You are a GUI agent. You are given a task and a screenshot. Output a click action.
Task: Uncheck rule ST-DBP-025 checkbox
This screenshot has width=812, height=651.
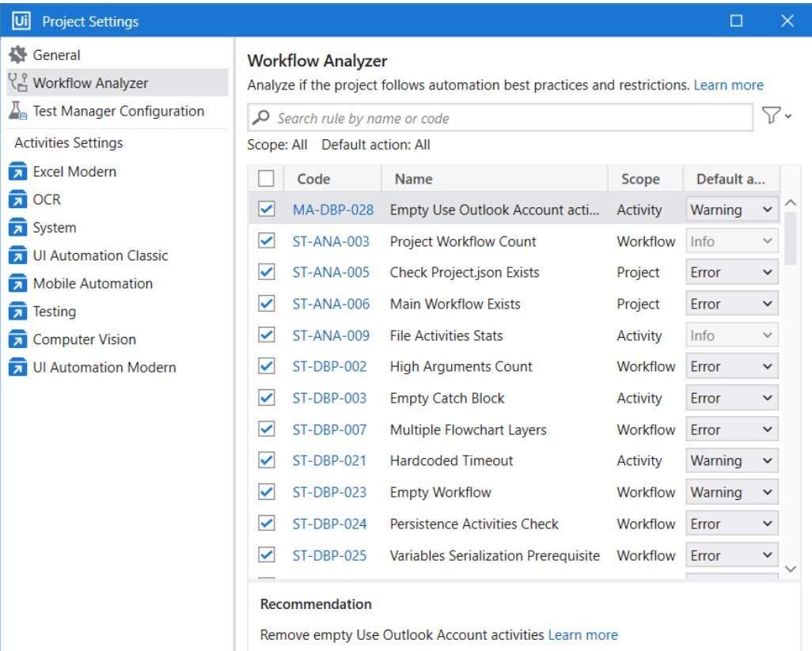coord(266,554)
